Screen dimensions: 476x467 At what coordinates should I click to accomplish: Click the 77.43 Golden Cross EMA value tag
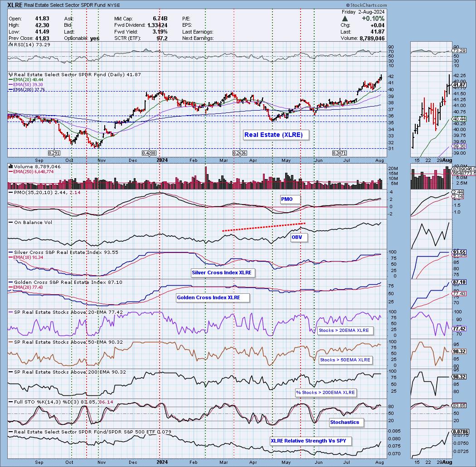(x=459, y=294)
